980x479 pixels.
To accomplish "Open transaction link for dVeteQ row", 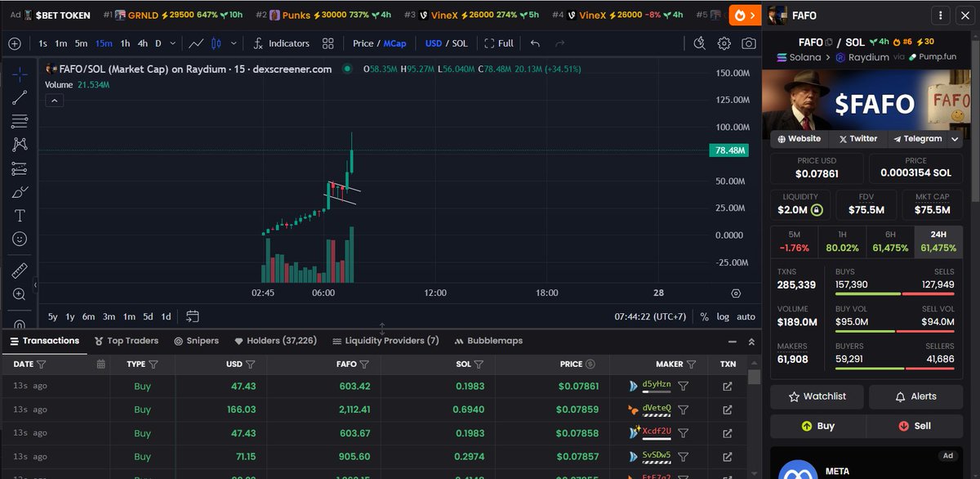I will 727,410.
